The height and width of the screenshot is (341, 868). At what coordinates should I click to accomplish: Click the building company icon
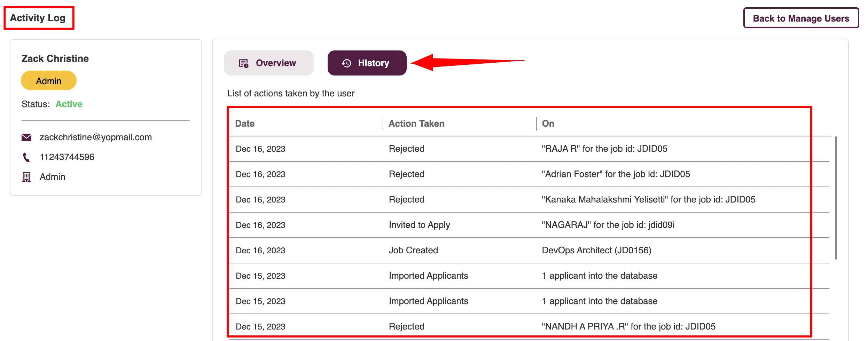(x=26, y=177)
